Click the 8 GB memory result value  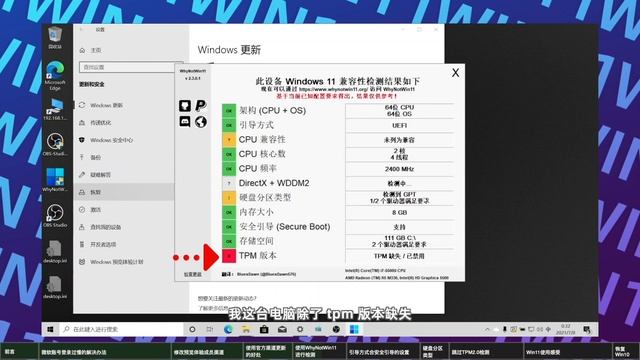400,213
